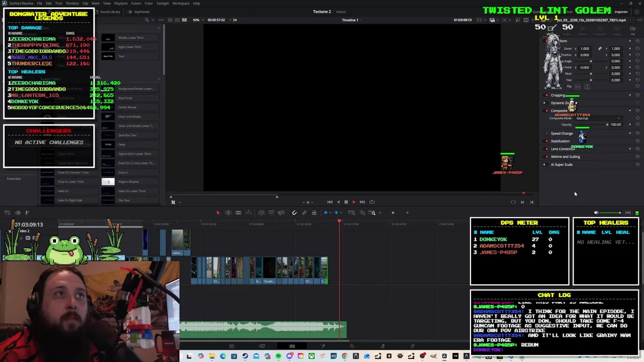Open the Cut page icon
The width and height of the screenshot is (644, 362).
262,346
